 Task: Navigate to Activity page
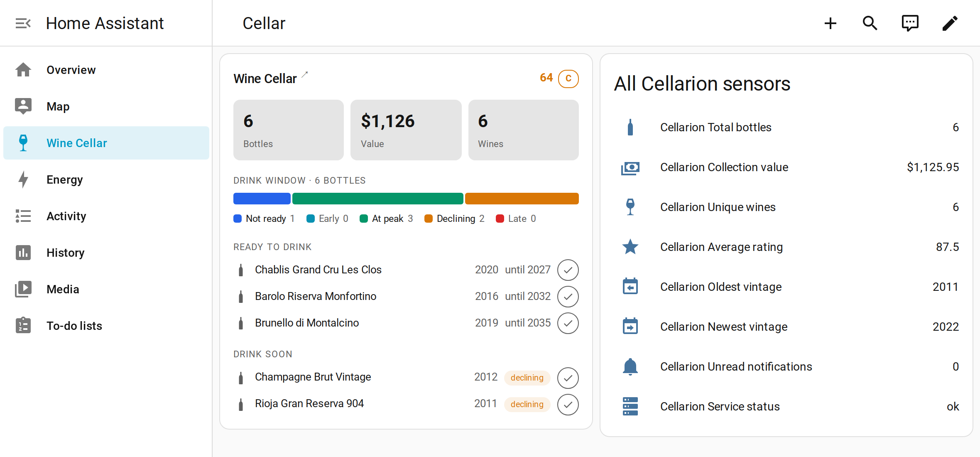pyautogui.click(x=106, y=216)
